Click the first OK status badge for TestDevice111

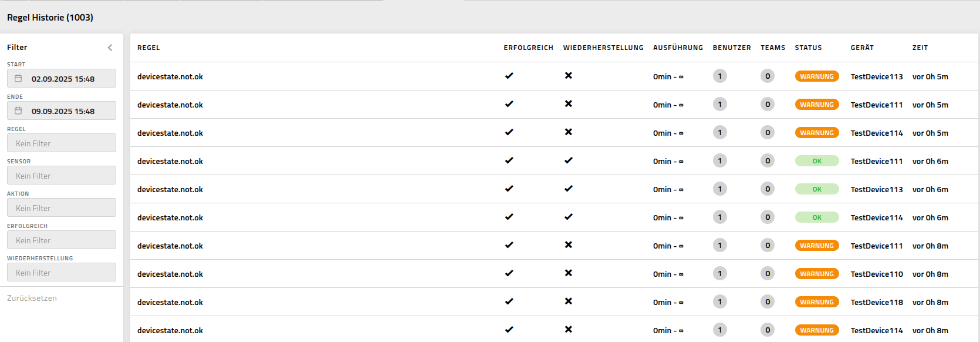coord(816,161)
